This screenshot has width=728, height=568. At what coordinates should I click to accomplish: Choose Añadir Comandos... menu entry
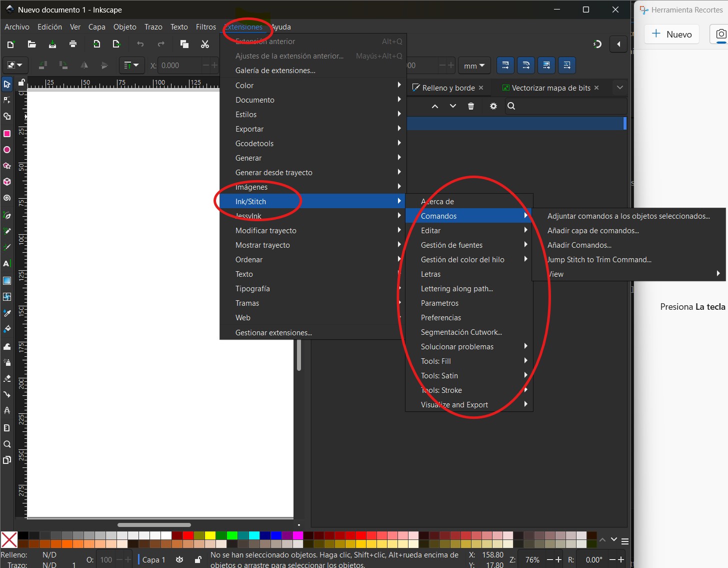tap(628, 245)
